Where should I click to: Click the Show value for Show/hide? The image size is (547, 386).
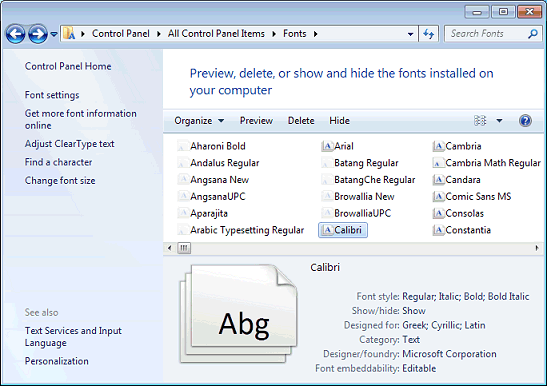414,311
